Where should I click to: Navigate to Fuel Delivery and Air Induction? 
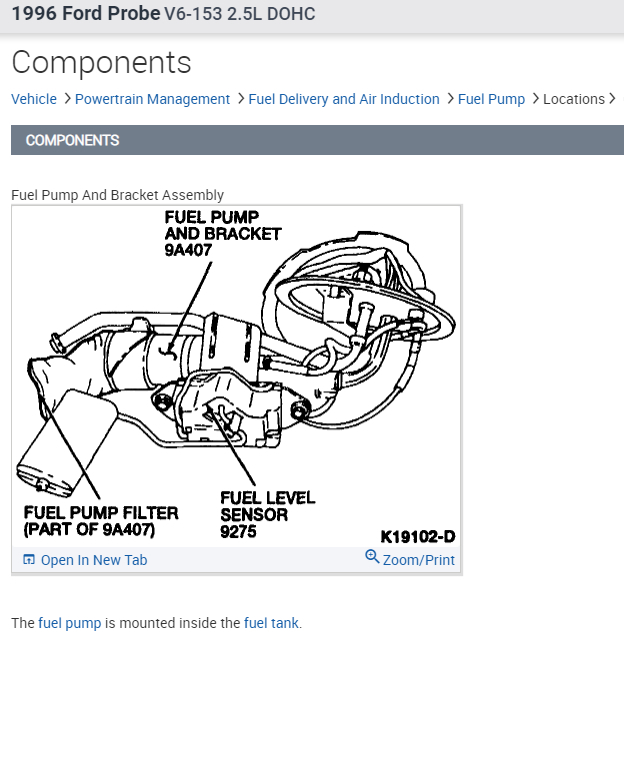pos(344,99)
